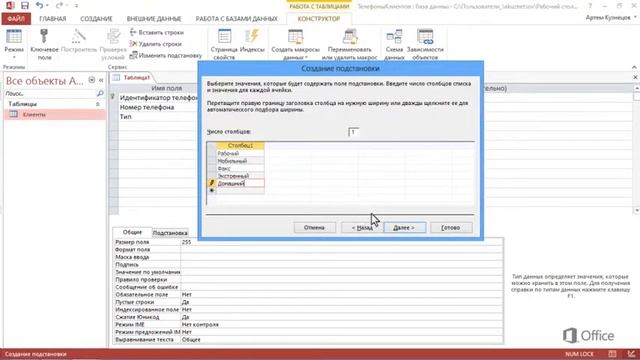Click the Тип field name row

(158, 116)
